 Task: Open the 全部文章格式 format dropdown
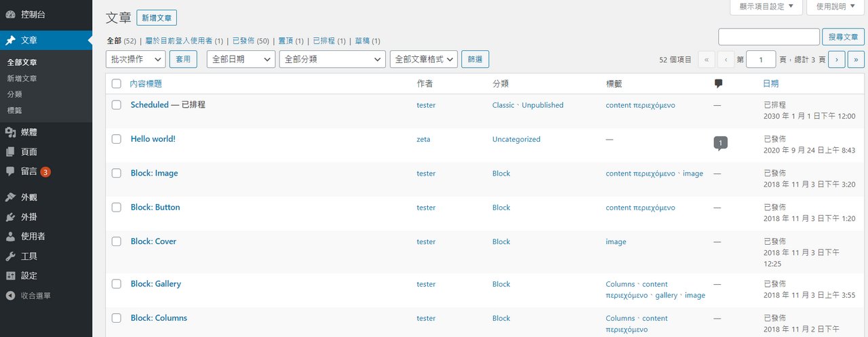coord(424,59)
